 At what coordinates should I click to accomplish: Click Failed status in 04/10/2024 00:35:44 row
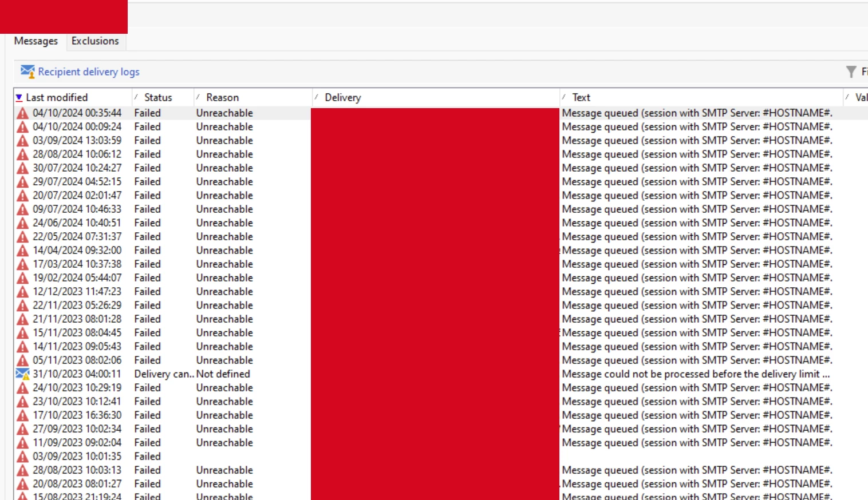click(x=147, y=113)
